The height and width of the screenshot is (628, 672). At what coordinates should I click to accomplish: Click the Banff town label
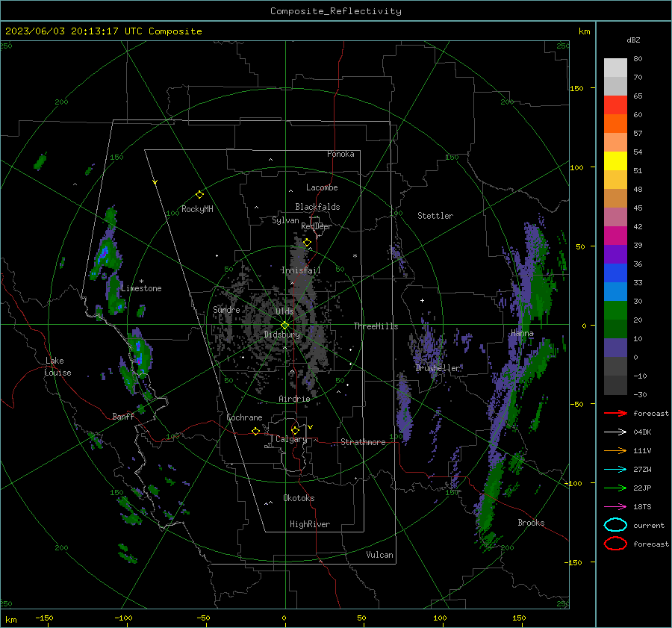point(123,417)
